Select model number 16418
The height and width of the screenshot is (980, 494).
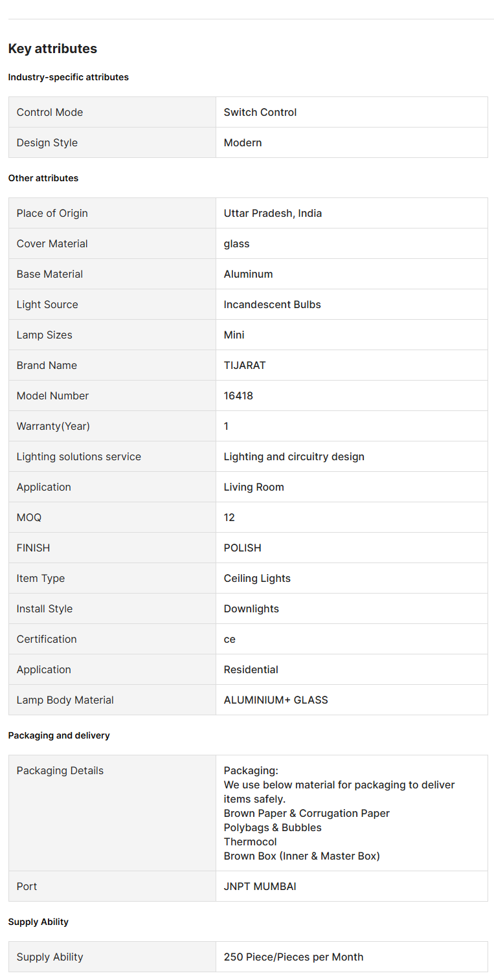(x=238, y=395)
